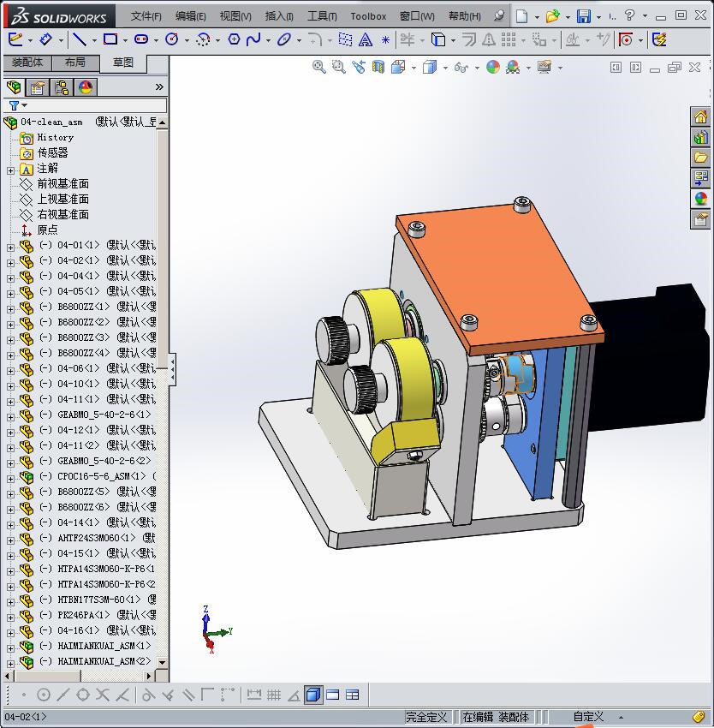The width and height of the screenshot is (714, 728).
Task: Open the View Orientation dropdown arrow
Action: point(414,68)
